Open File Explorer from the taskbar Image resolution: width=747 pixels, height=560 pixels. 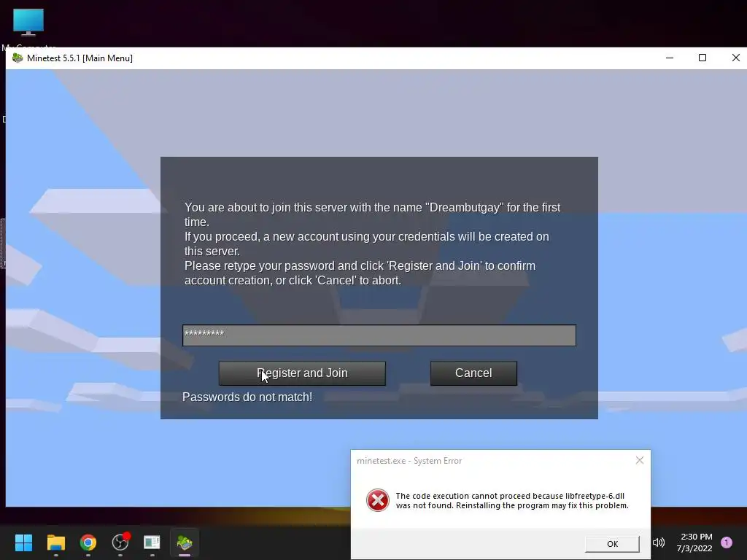(55, 542)
